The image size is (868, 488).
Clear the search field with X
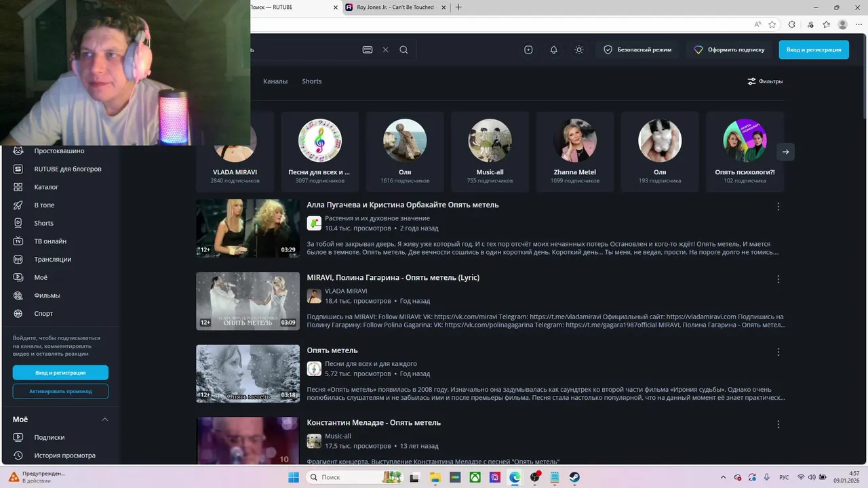386,49
